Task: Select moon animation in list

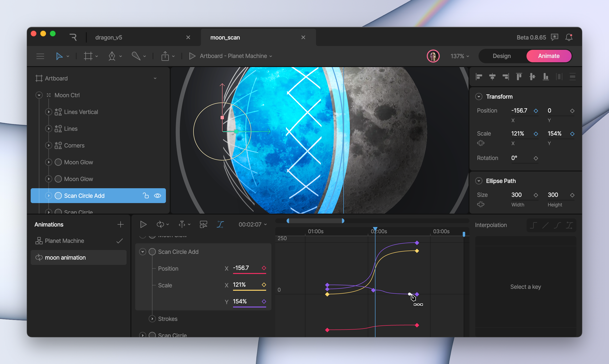Action: (x=79, y=257)
